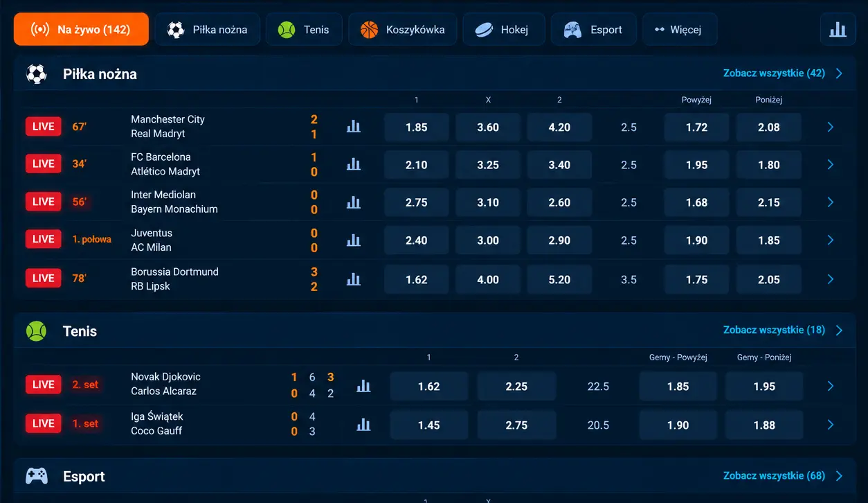Pick Gemy Powyżej 1.85 for Djokovic match
The width and height of the screenshot is (868, 503).
[678, 387]
